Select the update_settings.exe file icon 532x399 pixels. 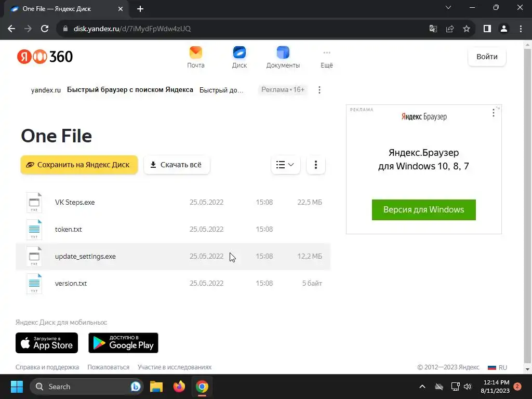pyautogui.click(x=34, y=257)
